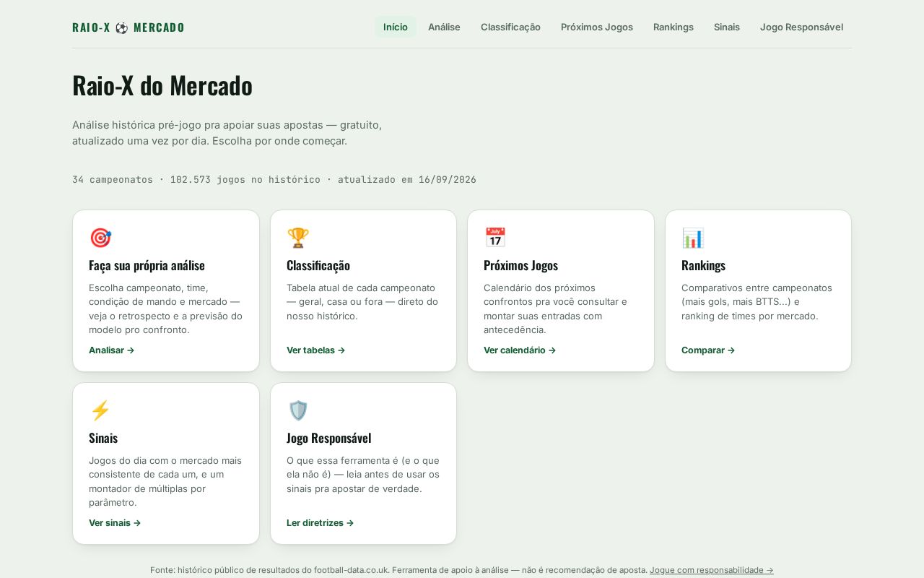The image size is (924, 578).
Task: Click the Comparar → link
Action: (708, 350)
